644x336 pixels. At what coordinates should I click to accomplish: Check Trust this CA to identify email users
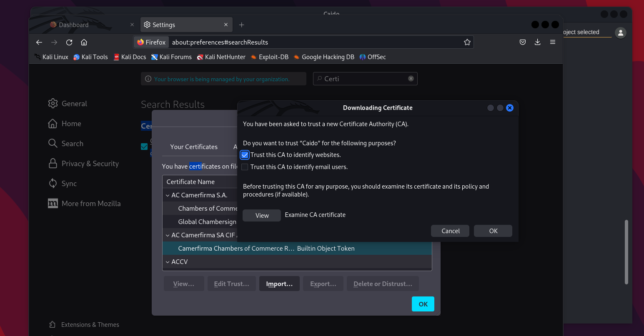pos(245,167)
